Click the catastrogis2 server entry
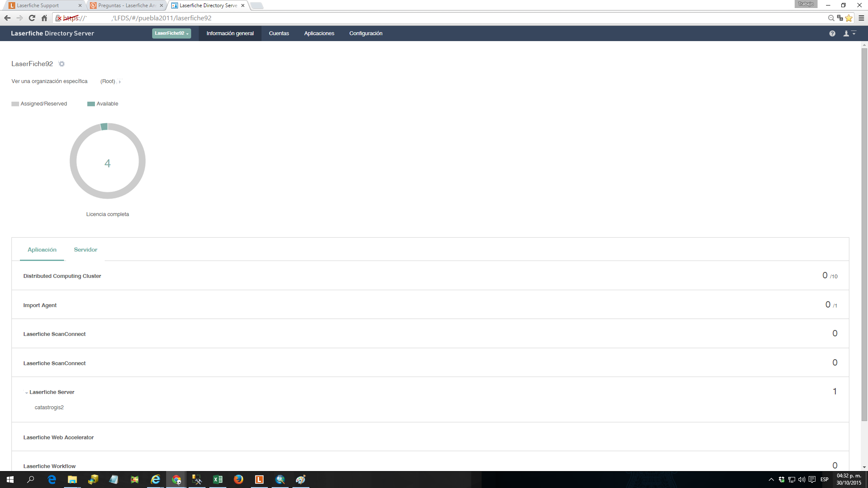868x488 pixels. pyautogui.click(x=49, y=408)
